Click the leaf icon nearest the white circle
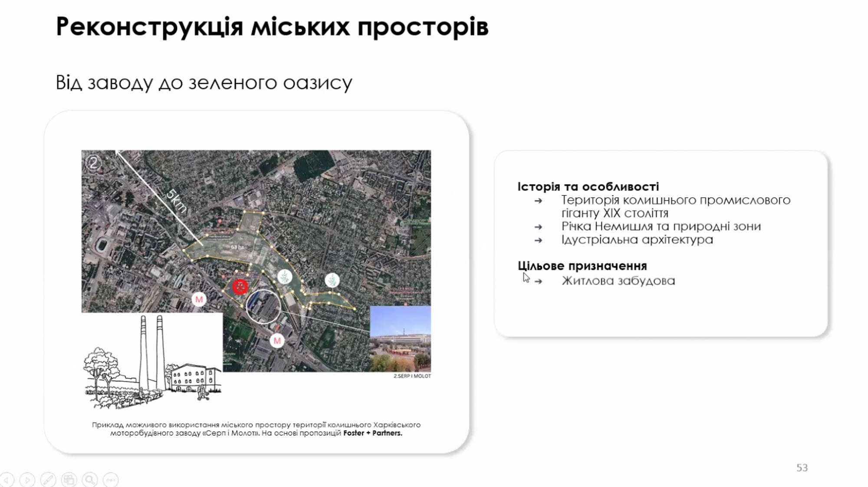Image resolution: width=868 pixels, height=487 pixels. click(x=285, y=277)
